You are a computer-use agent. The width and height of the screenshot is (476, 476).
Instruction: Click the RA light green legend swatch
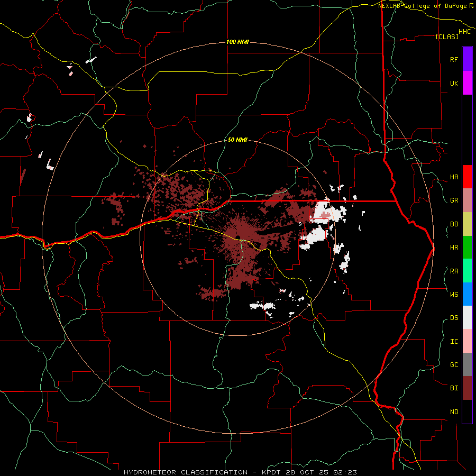(467, 271)
